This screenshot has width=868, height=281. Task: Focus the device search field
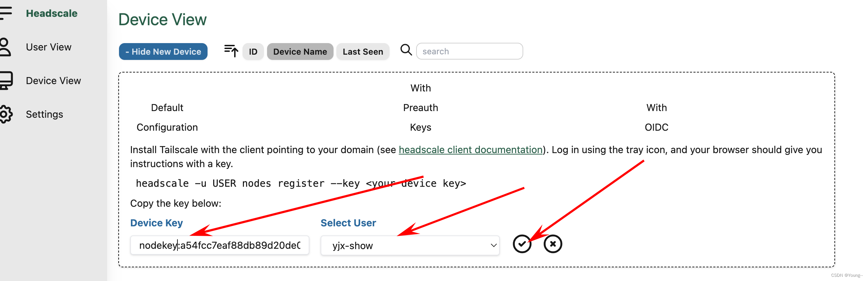click(x=470, y=51)
